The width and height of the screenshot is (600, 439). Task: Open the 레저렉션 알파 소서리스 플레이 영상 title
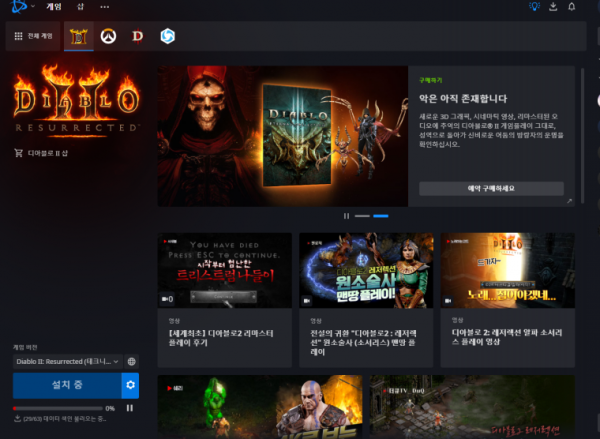[x=507, y=337]
